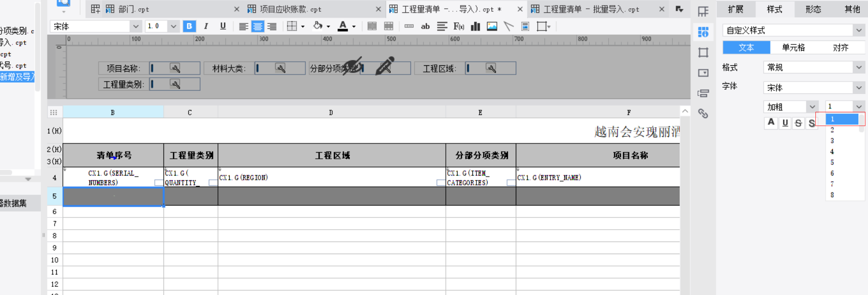Image resolution: width=868 pixels, height=295 pixels.
Task: Click font color A button in style panel
Action: coord(771,123)
